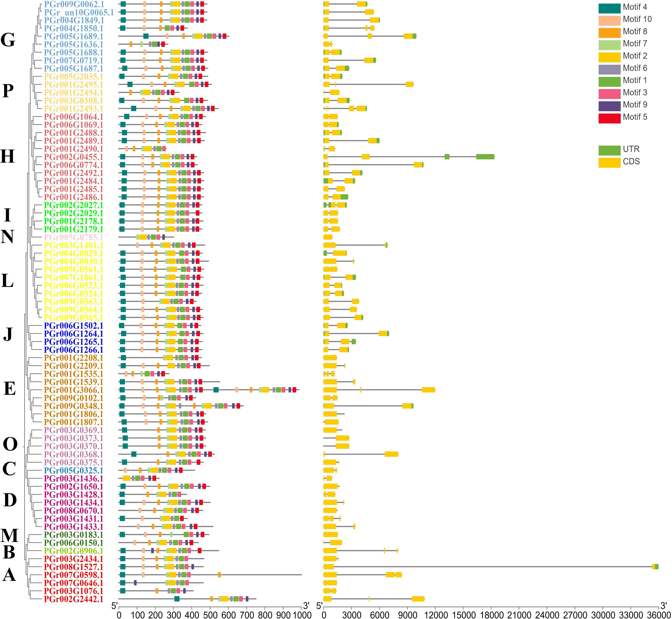This screenshot has width=672, height=619.
Task: Select gene label PGr007G0598.1
Action: [x=74, y=575]
